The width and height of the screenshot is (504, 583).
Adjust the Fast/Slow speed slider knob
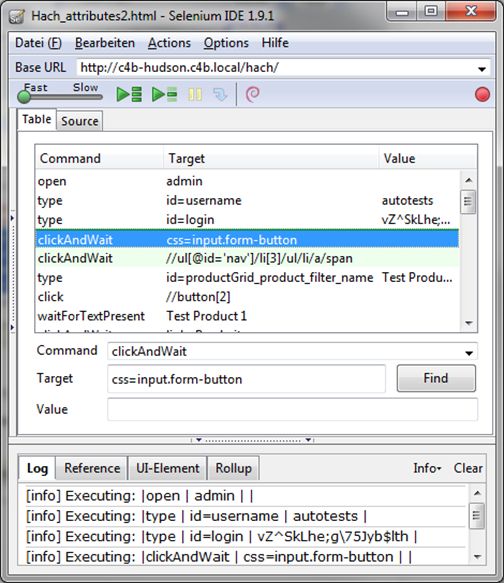24,97
